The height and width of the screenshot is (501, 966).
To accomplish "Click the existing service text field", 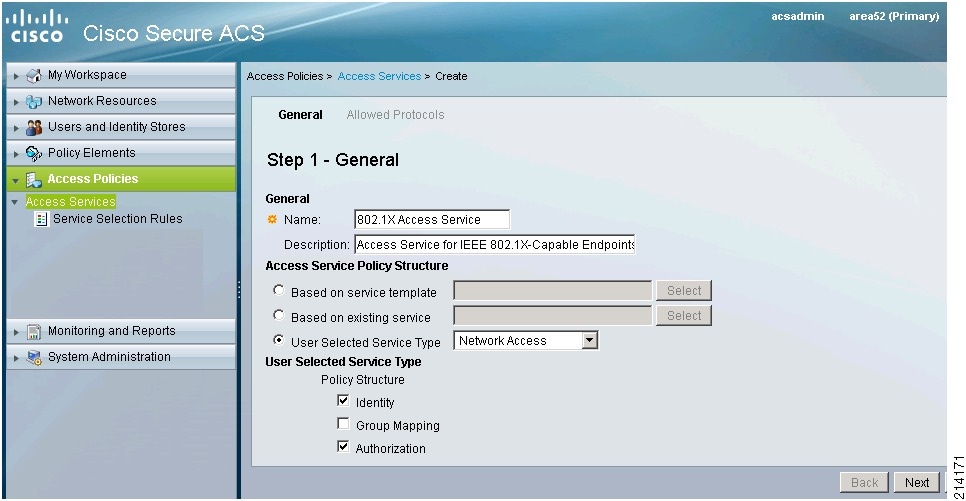I will click(x=553, y=316).
